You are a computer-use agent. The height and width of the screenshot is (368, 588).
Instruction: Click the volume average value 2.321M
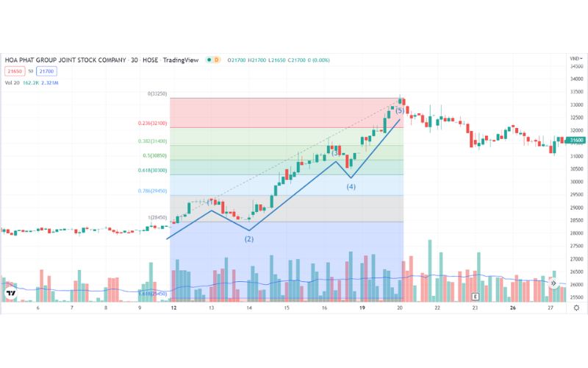49,82
